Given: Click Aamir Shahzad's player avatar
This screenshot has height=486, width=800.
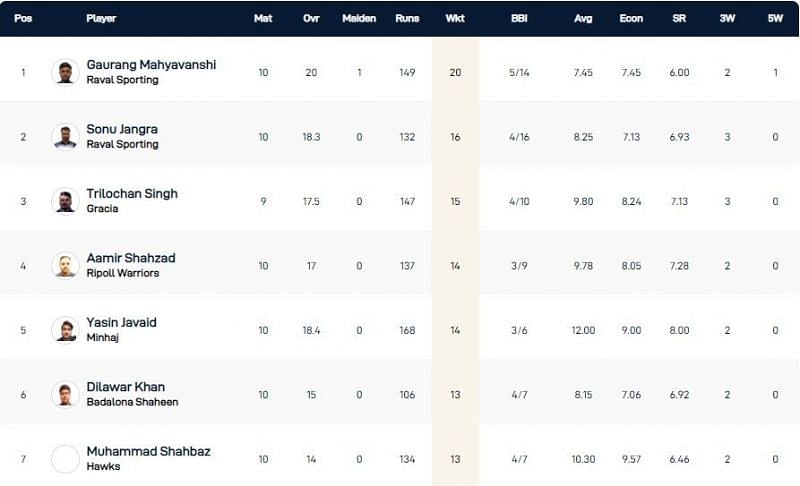Looking at the screenshot, I should [x=65, y=265].
